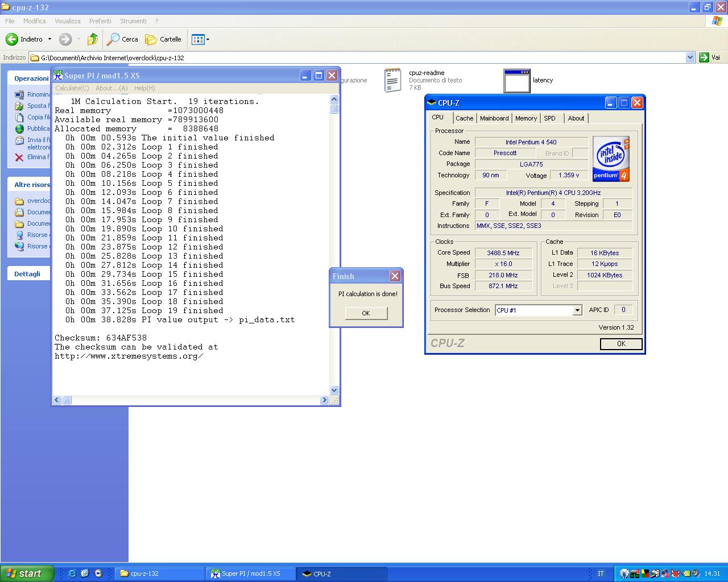The height and width of the screenshot is (582, 728).
Task: Click the up-one-level folder icon
Action: pyautogui.click(x=92, y=39)
